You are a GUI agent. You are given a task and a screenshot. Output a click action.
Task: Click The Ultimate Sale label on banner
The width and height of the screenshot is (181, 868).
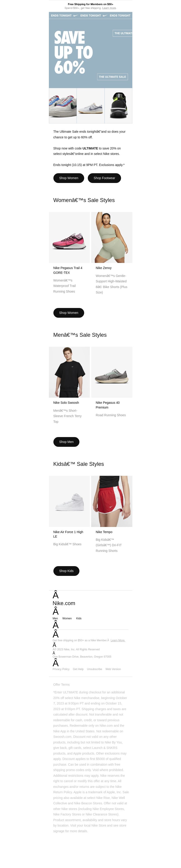(x=112, y=77)
